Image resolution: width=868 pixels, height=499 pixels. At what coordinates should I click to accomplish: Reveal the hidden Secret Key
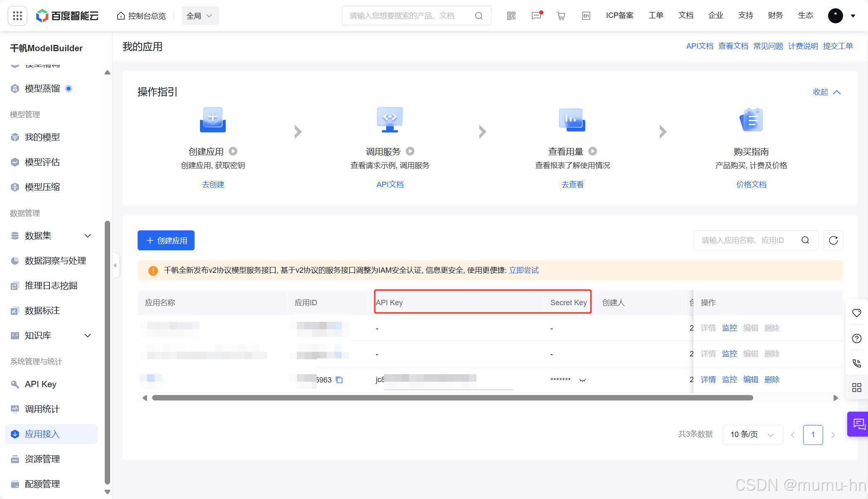click(x=582, y=380)
